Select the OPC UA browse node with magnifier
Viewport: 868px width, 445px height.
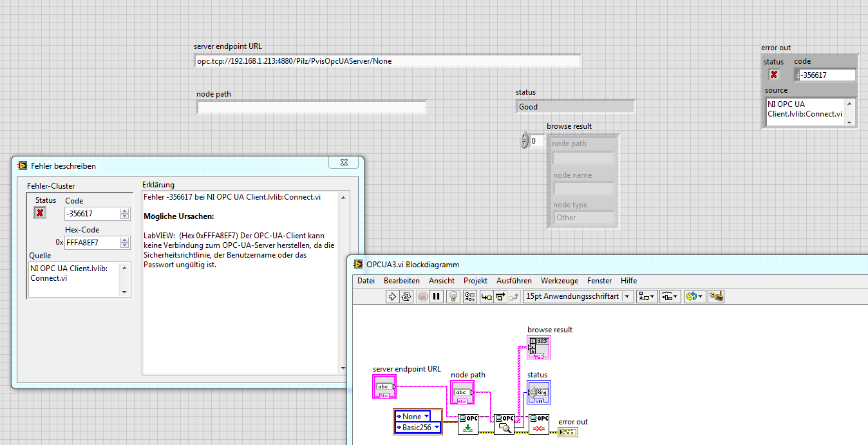tap(504, 424)
